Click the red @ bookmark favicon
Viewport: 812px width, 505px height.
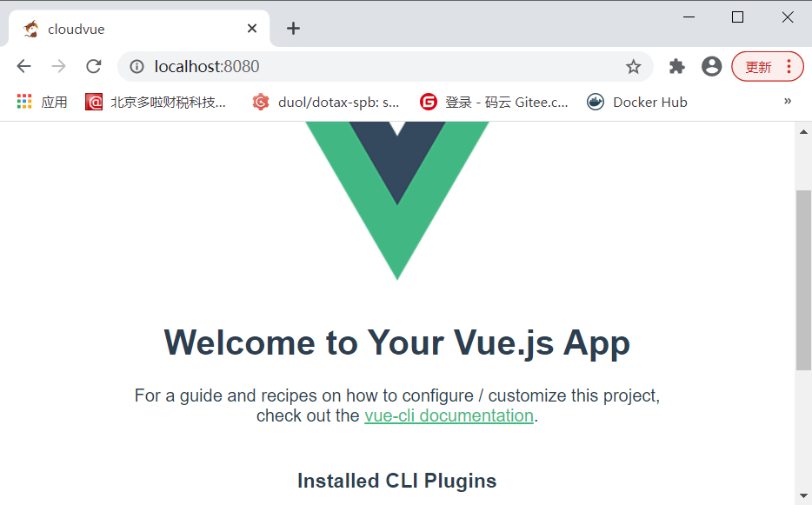[94, 102]
